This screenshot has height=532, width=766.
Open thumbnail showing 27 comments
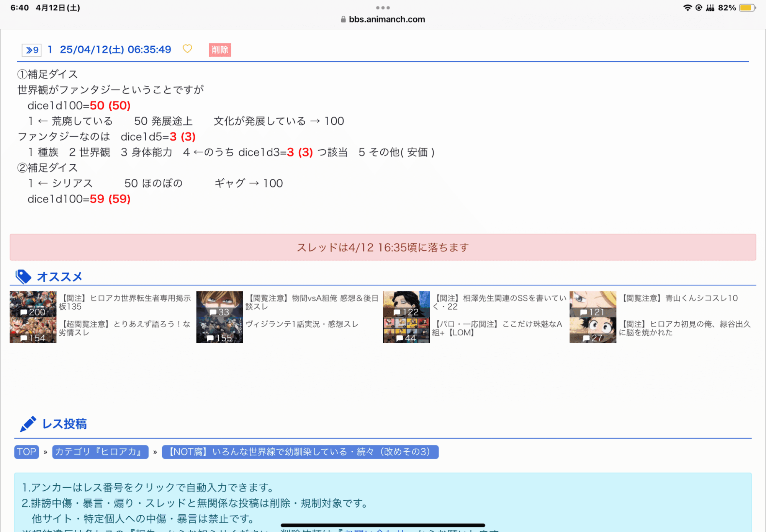pos(593,330)
